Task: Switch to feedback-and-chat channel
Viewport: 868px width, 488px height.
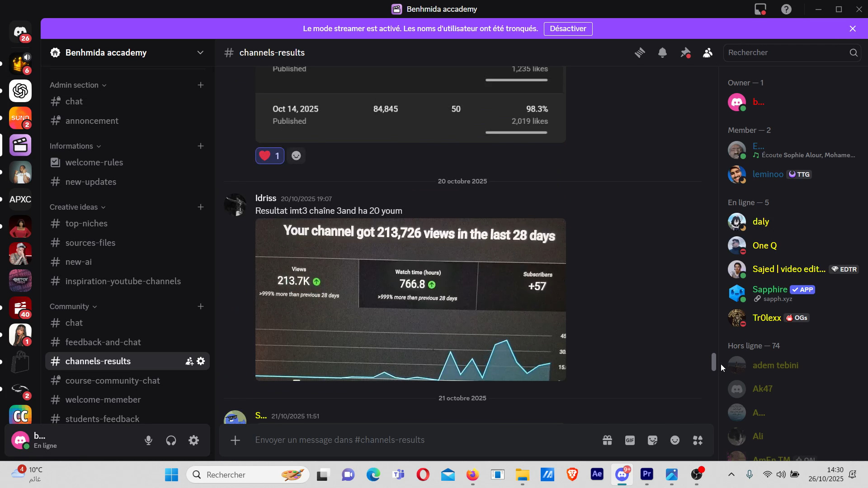Action: [x=103, y=343]
